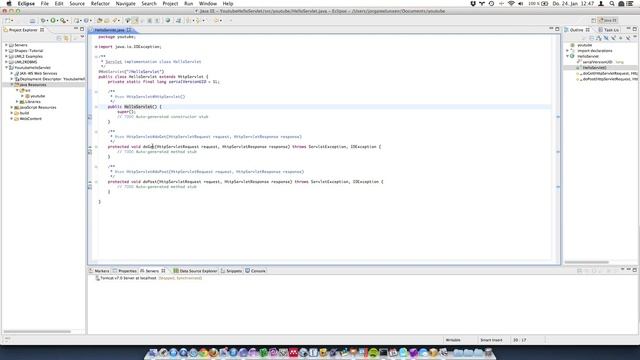Select the Java EE perspective button

pyautogui.click(x=608, y=20)
